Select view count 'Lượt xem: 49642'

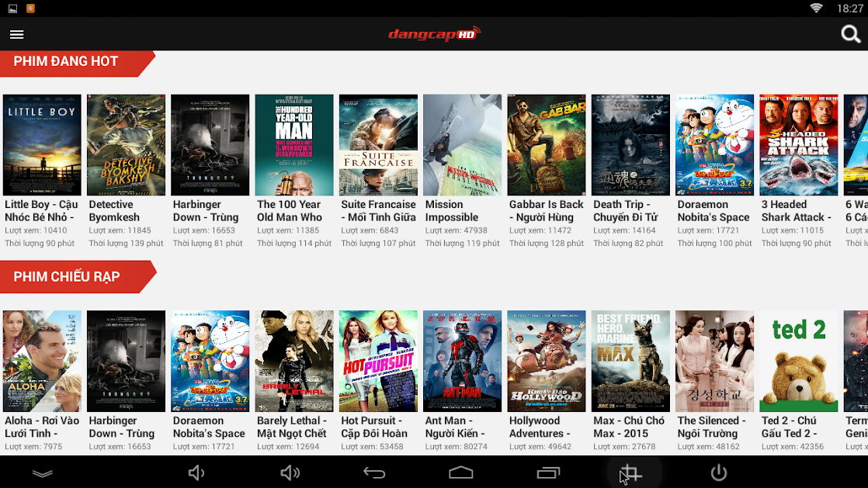pos(540,447)
